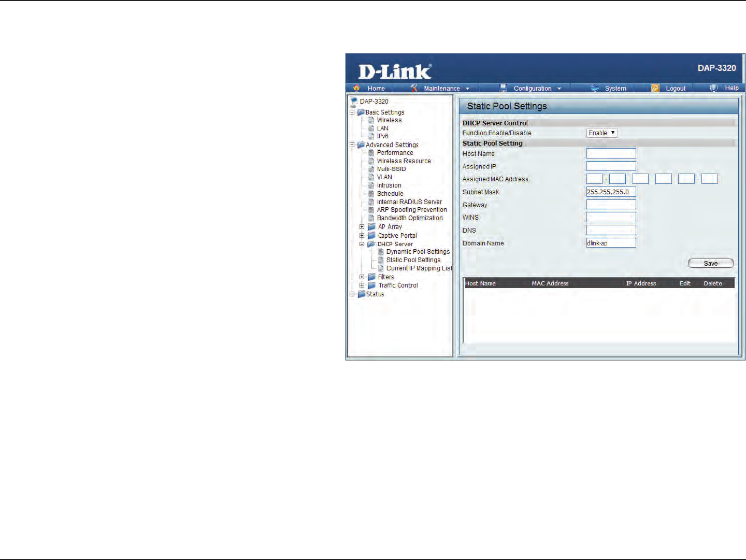The height and width of the screenshot is (560, 746).
Task: Open Bandwidth Optimization settings
Action: pyautogui.click(x=410, y=218)
